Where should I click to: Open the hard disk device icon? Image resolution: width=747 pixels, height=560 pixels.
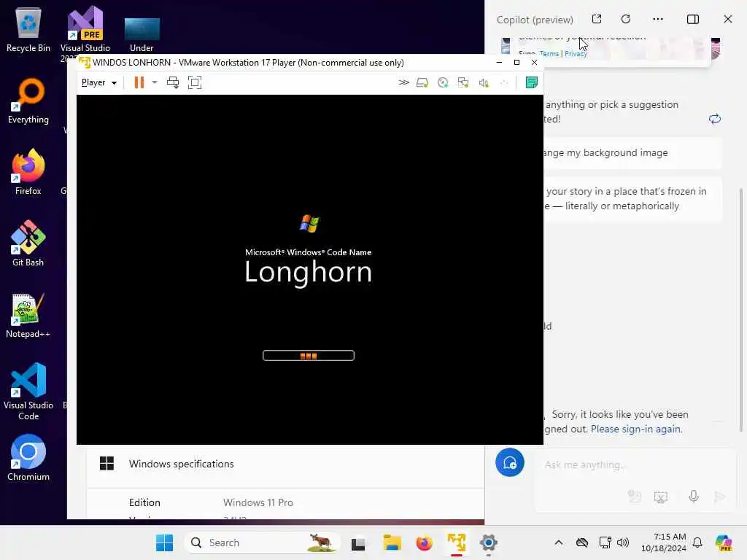tap(422, 82)
